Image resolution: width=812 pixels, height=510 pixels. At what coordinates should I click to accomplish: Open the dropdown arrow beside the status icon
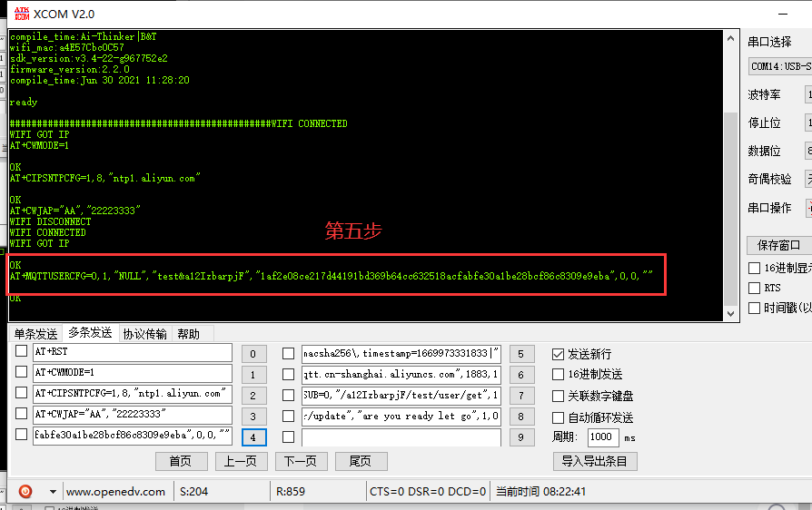[x=53, y=491]
